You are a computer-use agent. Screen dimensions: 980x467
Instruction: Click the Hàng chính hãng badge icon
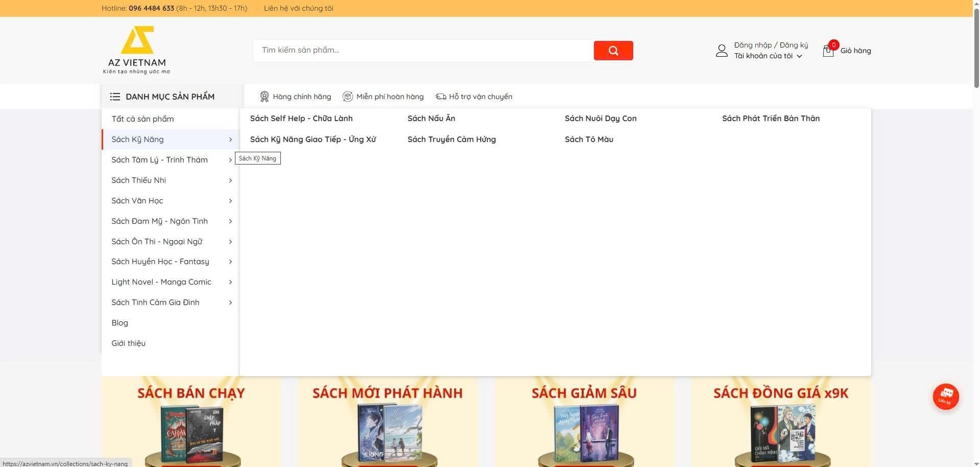(x=264, y=97)
